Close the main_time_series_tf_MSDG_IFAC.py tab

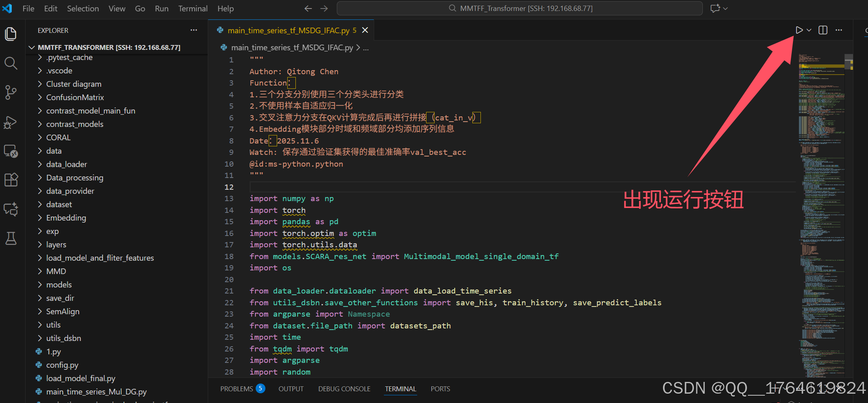click(365, 30)
